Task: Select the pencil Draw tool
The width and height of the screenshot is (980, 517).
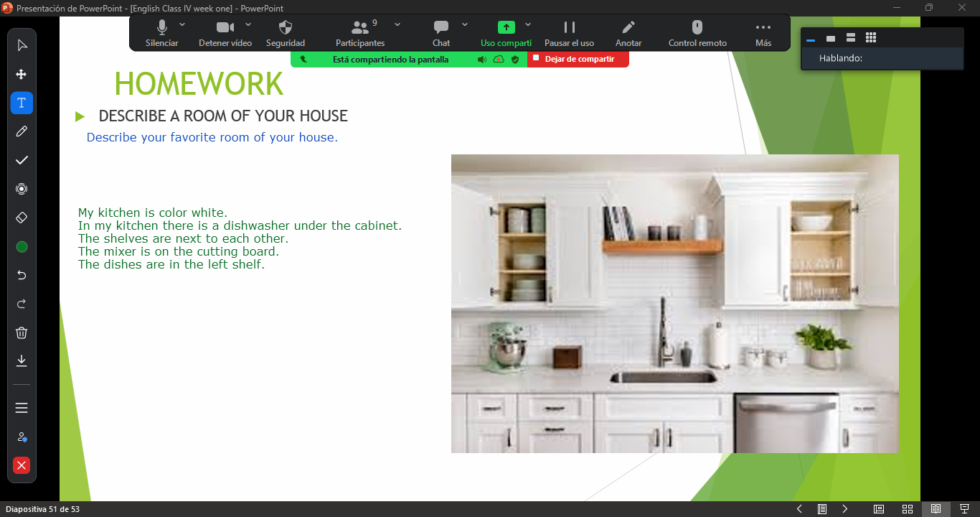Action: click(22, 131)
